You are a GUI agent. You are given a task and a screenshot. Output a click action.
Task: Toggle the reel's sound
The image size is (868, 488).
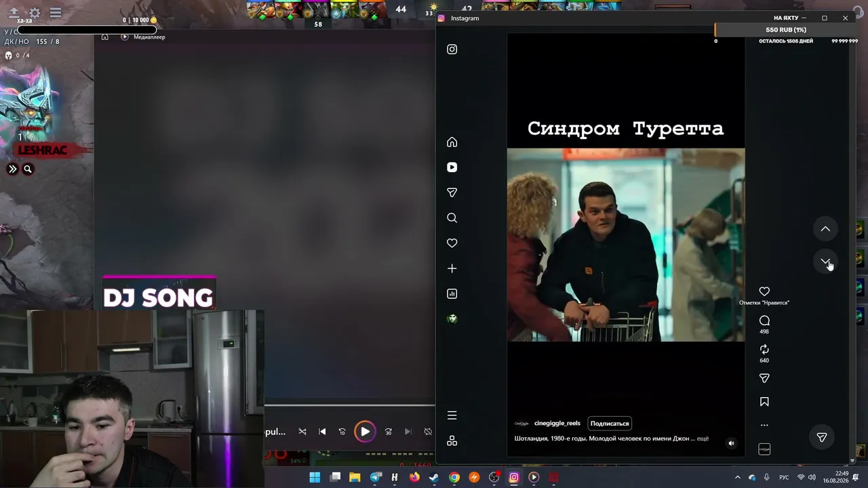[x=731, y=443]
